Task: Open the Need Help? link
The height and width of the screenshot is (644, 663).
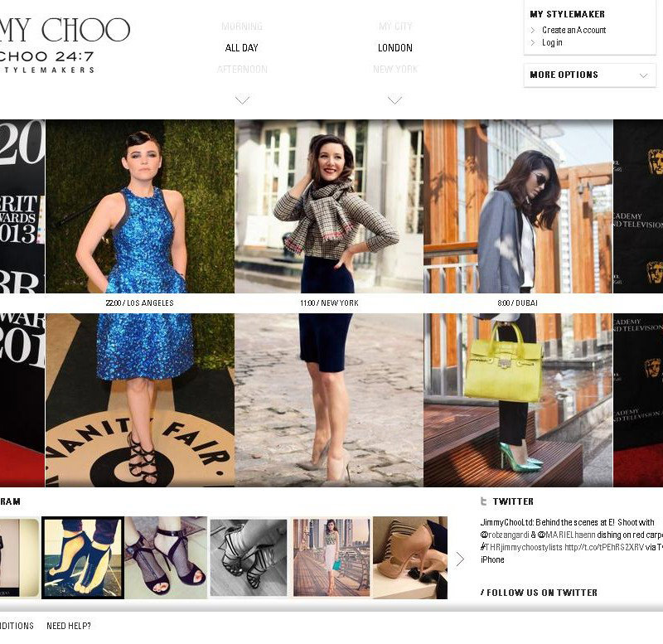Action: click(x=69, y=626)
